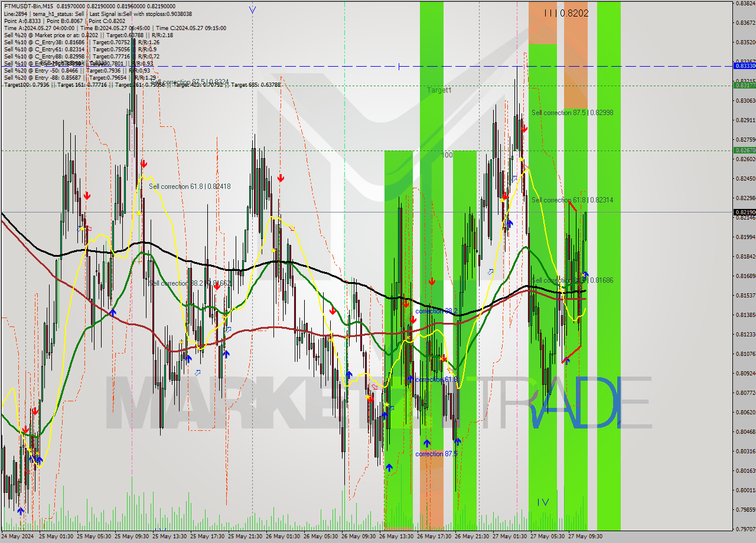Viewport: 756px width, 543px height.
Task: Select the blue 'correction 87.5' label
Action: point(436,454)
